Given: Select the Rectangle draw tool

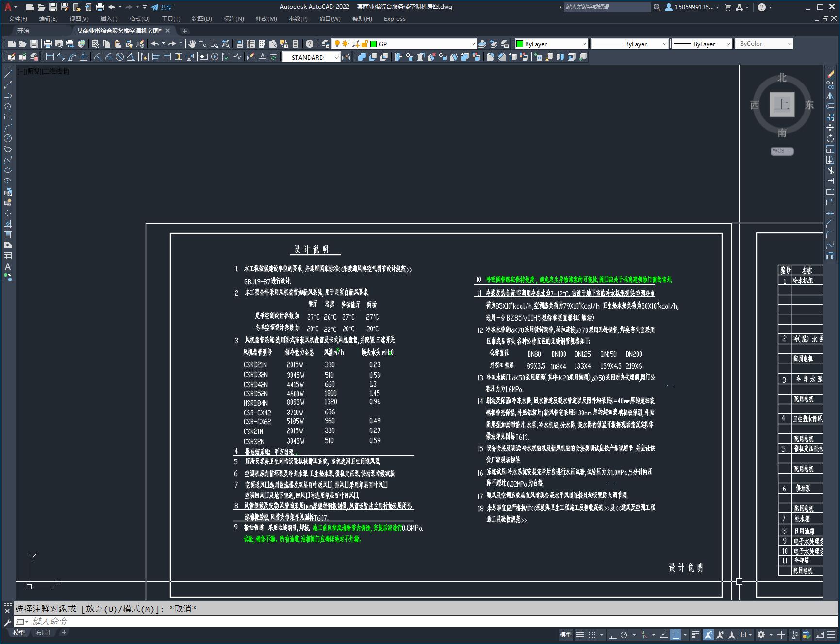Looking at the screenshot, I should coord(8,117).
